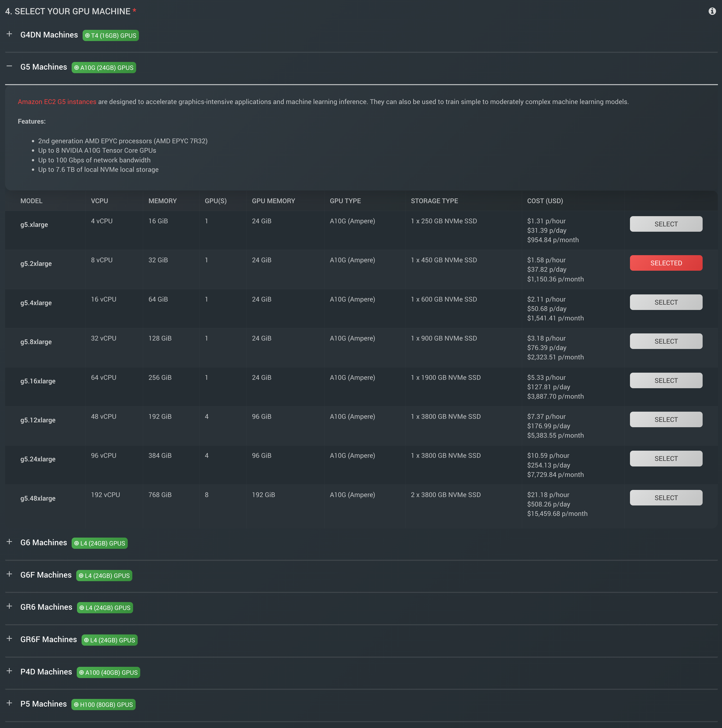The width and height of the screenshot is (722, 728).
Task: Open GR6F Machines with plus icon
Action: click(9, 639)
